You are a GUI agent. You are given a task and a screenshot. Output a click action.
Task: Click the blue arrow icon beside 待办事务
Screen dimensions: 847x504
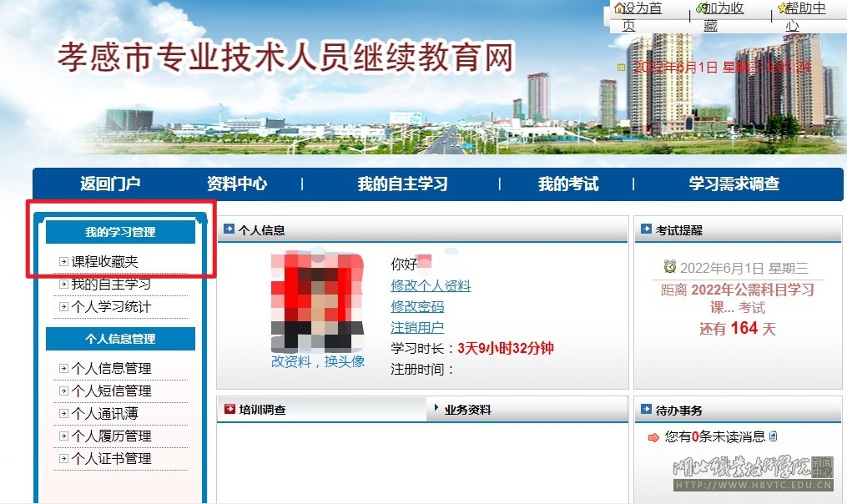tap(646, 410)
